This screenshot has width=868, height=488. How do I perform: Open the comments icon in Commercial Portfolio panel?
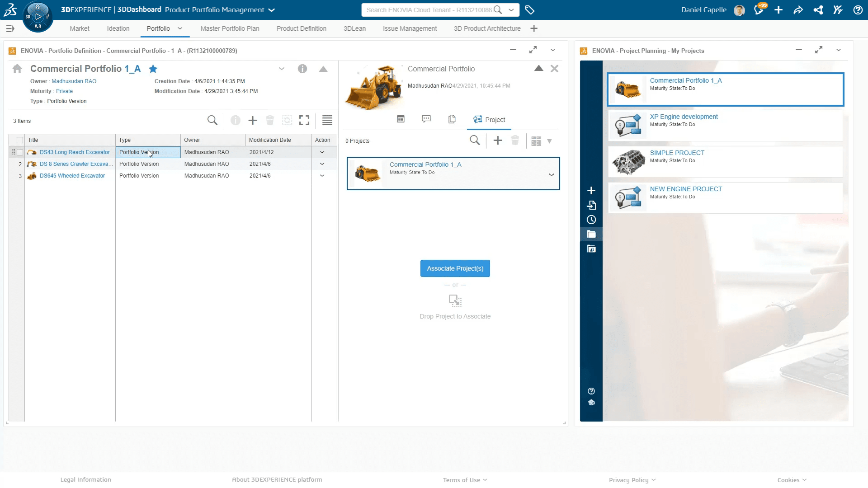pos(426,119)
